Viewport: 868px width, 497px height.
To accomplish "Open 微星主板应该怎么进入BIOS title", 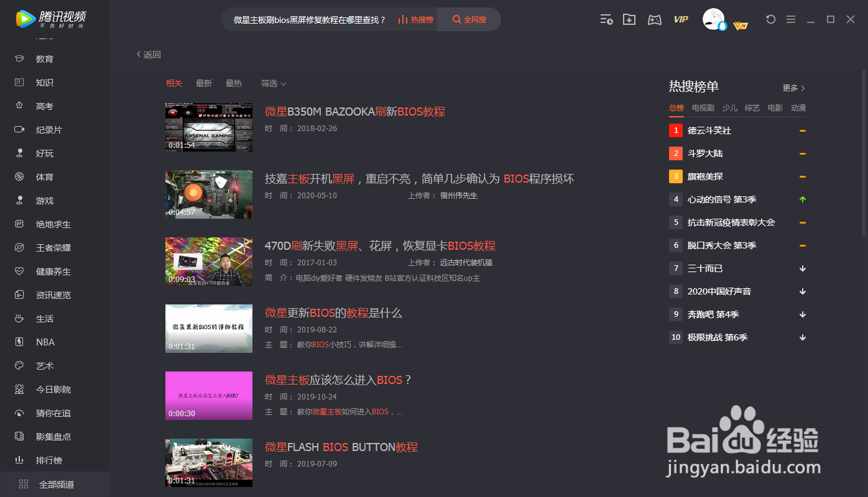I will click(x=338, y=380).
